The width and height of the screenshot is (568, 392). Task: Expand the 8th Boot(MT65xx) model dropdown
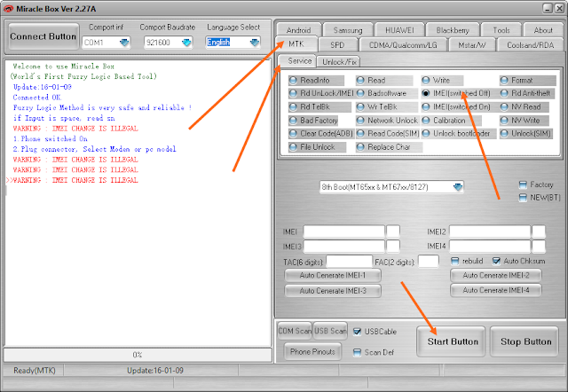pyautogui.click(x=458, y=187)
